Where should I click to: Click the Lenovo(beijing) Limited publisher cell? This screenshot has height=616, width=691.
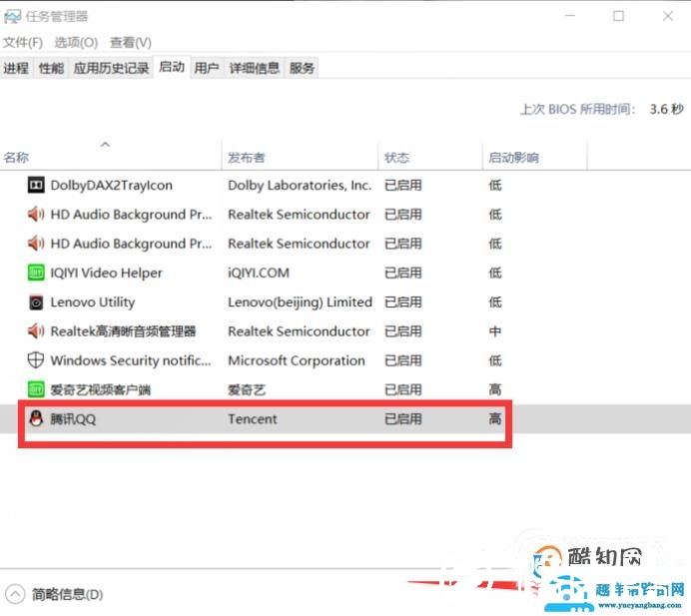pos(300,303)
